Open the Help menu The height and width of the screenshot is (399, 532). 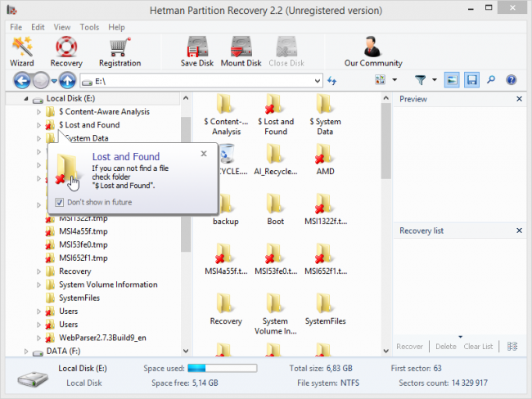point(116,27)
